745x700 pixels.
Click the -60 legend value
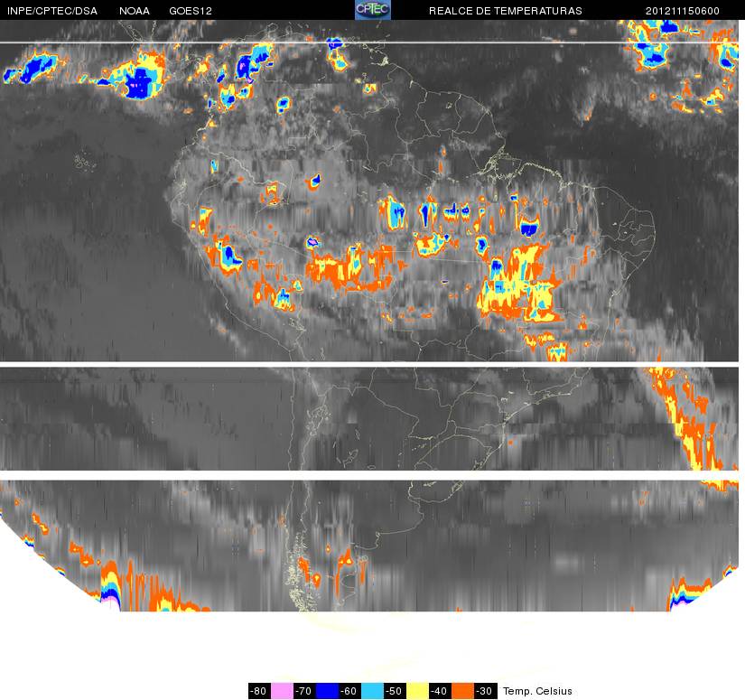coord(349,691)
